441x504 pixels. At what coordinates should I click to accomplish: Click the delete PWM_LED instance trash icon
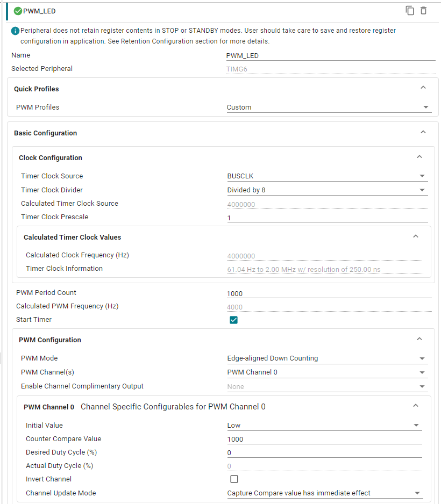pyautogui.click(x=424, y=11)
